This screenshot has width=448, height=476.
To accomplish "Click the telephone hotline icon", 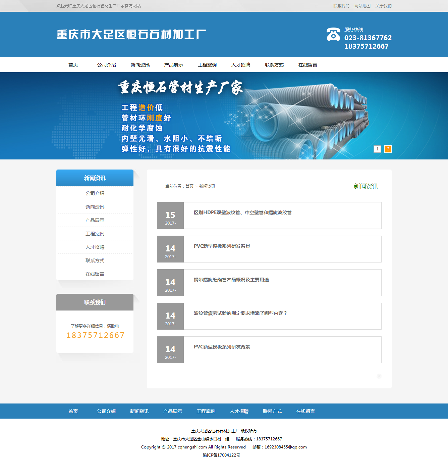I will 333,35.
